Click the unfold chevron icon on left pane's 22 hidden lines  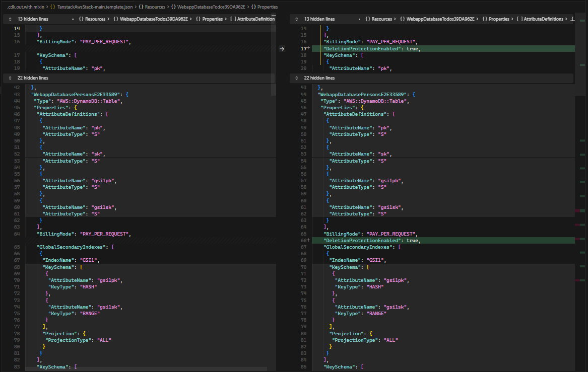click(10, 78)
